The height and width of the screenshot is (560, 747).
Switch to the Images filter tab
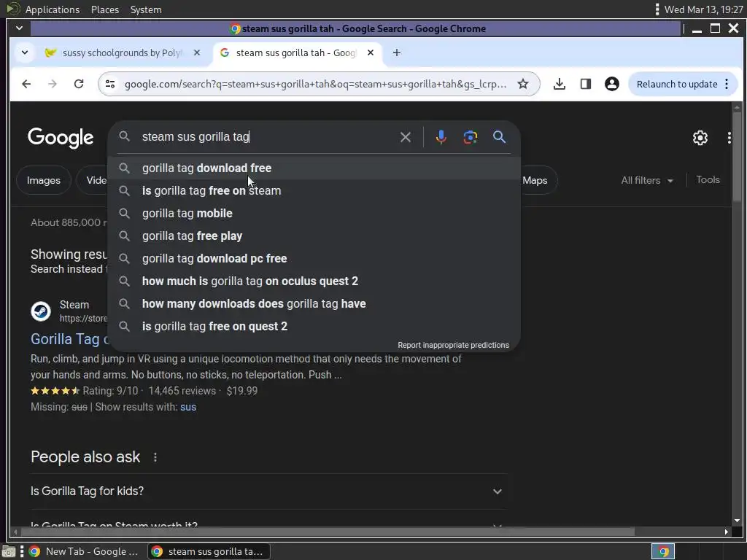43,181
